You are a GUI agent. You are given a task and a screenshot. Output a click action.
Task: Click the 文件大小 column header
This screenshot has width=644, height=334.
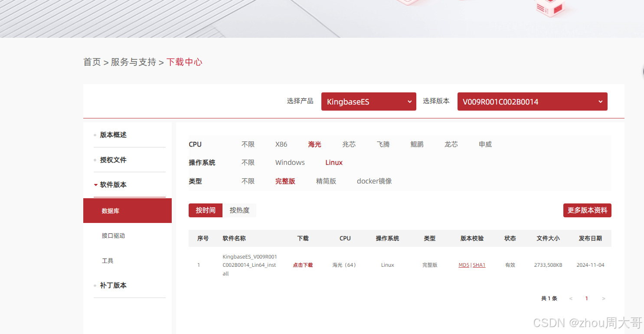(x=548, y=239)
